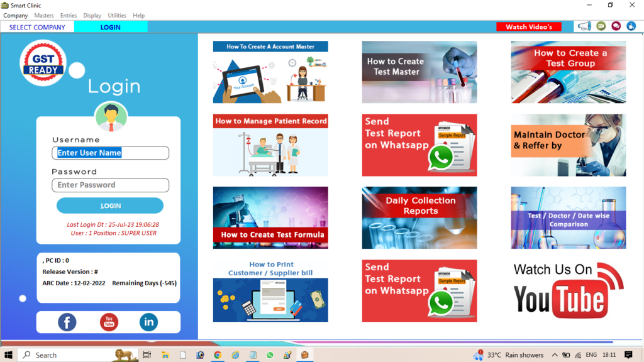
Task: Focus the Enter Password field
Action: pyautogui.click(x=111, y=185)
